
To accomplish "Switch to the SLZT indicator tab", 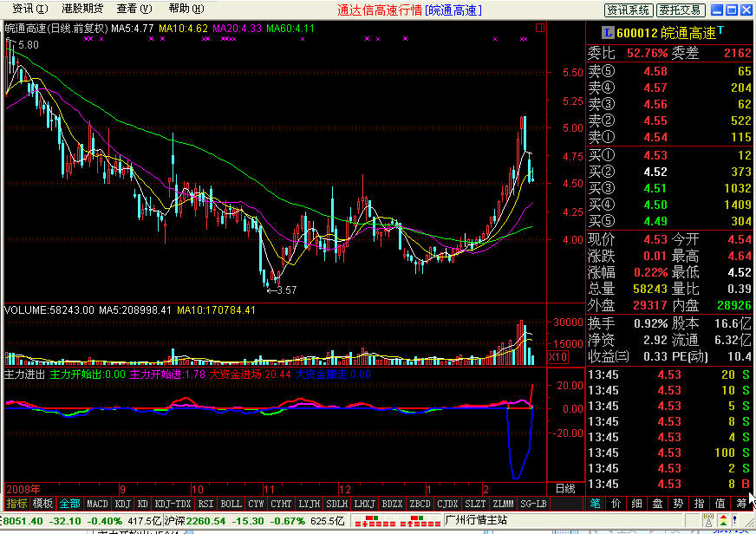I will pos(475,504).
